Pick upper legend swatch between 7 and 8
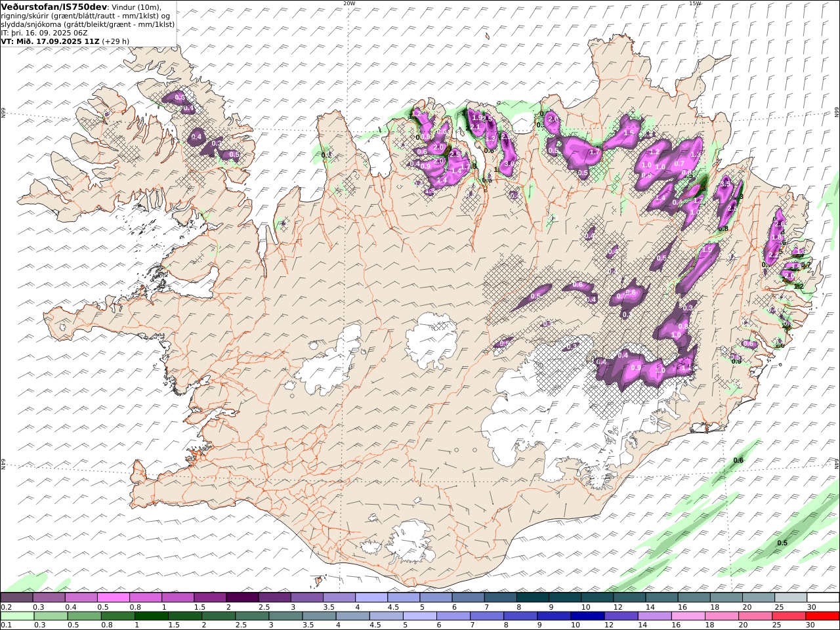 (500, 598)
